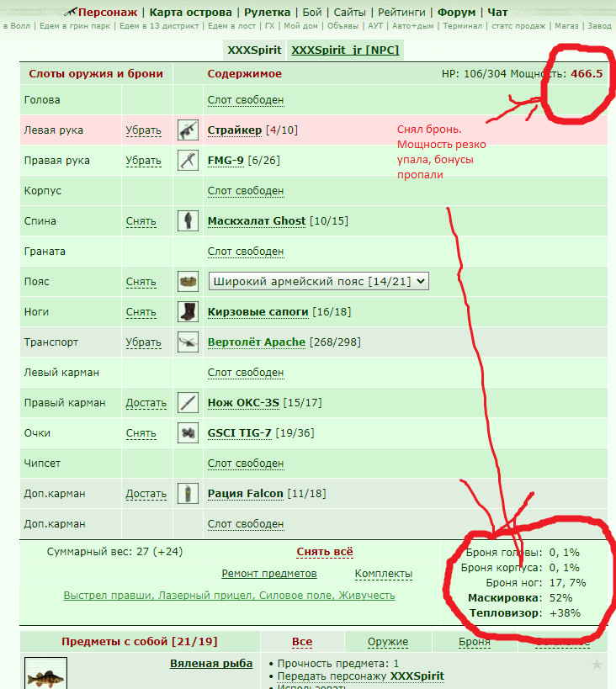
Task: Open the Персонаж menu
Action: coord(107,13)
